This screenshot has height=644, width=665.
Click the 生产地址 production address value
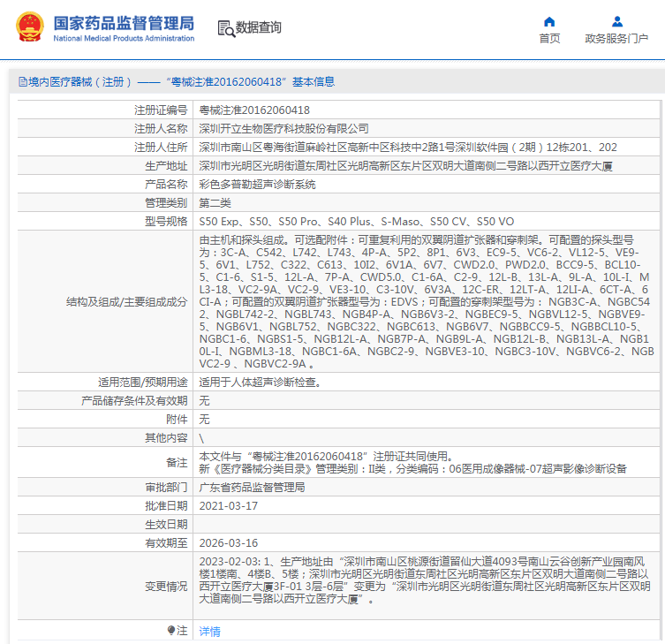coord(406,166)
